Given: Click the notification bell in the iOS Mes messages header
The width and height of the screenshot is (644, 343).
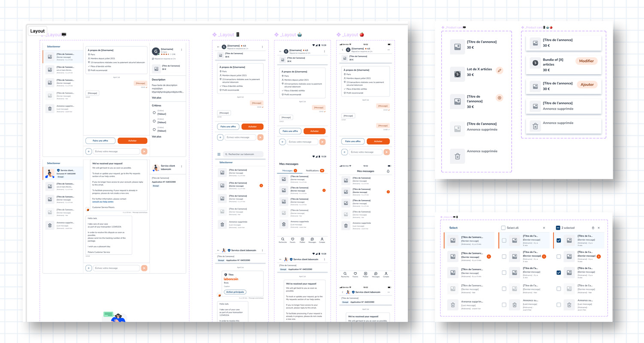Looking at the screenshot, I should (388, 171).
